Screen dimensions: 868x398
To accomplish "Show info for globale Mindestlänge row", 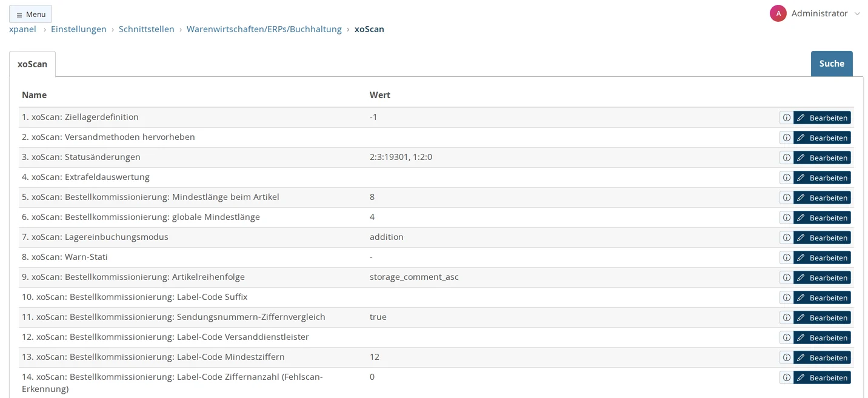I will (x=786, y=217).
